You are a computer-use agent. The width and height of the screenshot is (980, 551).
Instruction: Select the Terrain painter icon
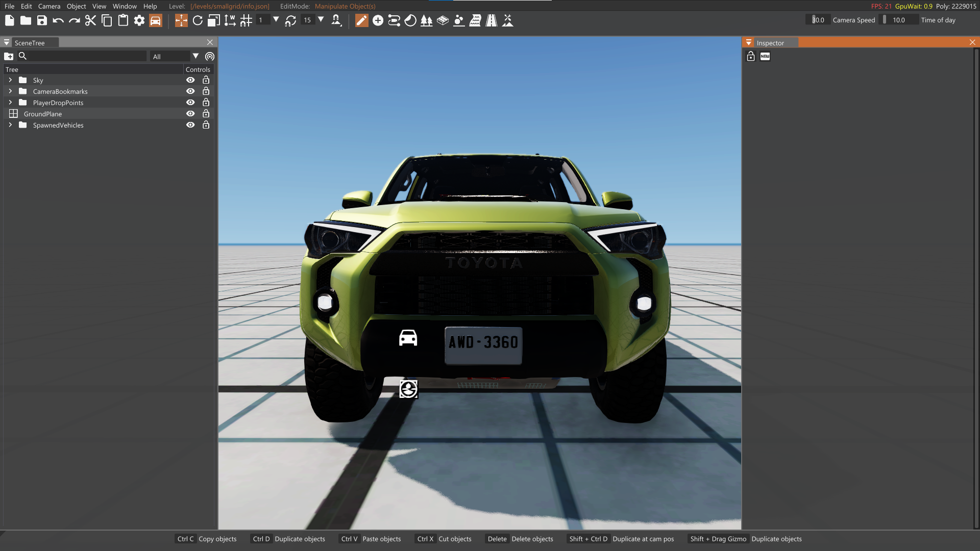(x=459, y=20)
